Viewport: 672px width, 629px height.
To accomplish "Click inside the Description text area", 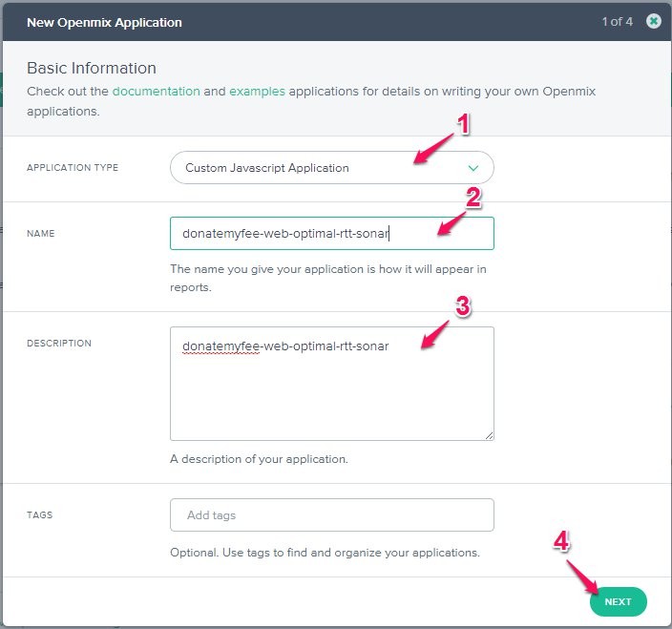I will (331, 391).
